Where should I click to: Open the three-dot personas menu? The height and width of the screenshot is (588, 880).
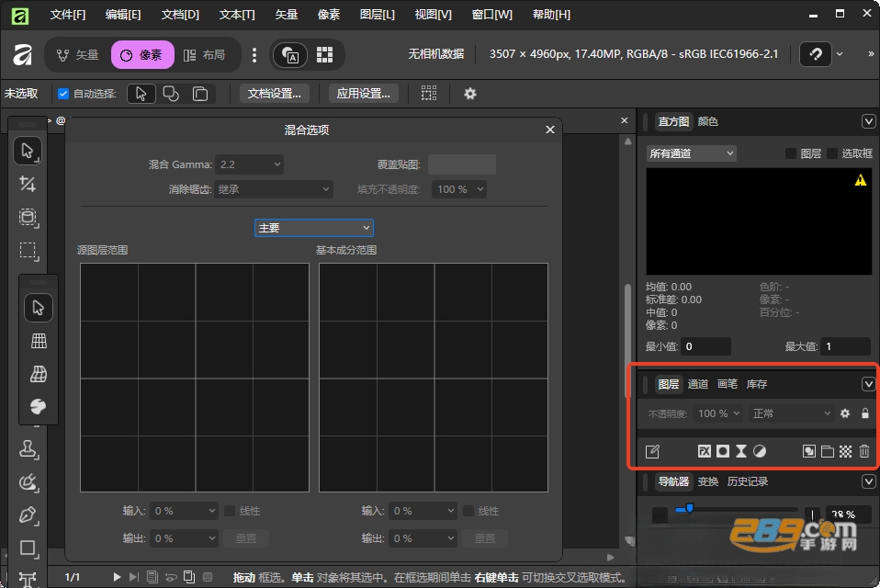254,55
